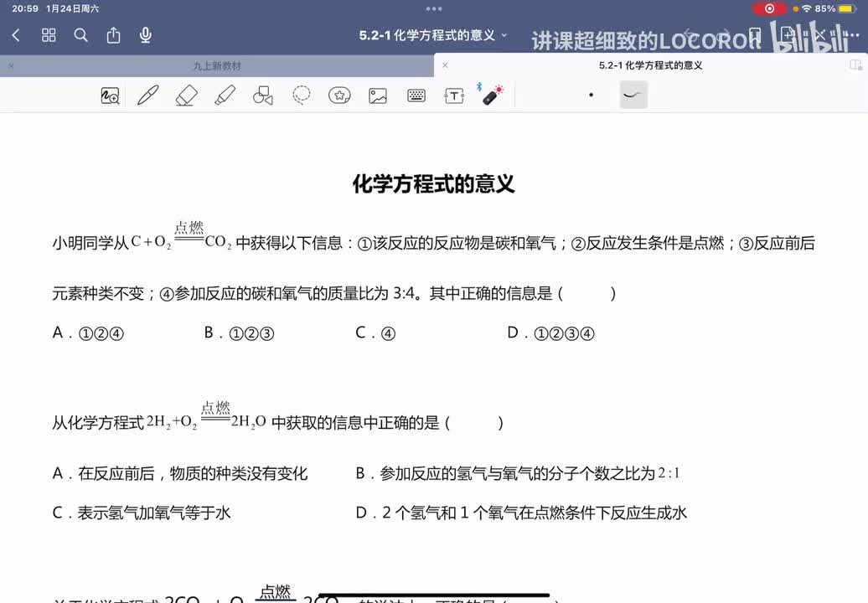The height and width of the screenshot is (603, 868).
Task: Go back with the left chevron
Action: [x=16, y=35]
